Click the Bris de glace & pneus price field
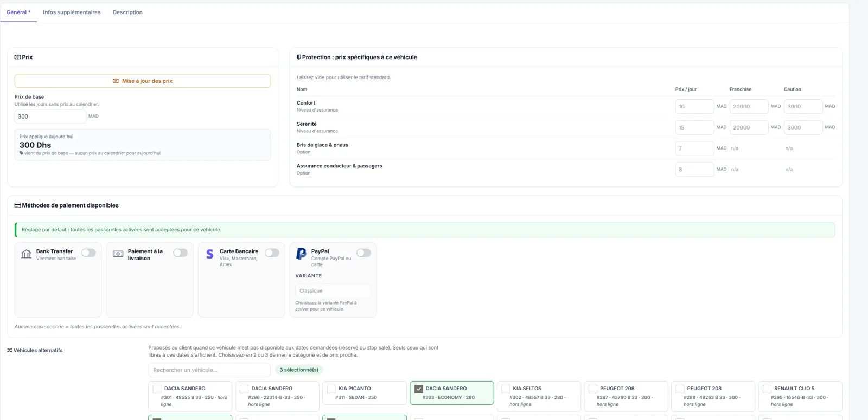The image size is (868, 420). coord(694,148)
